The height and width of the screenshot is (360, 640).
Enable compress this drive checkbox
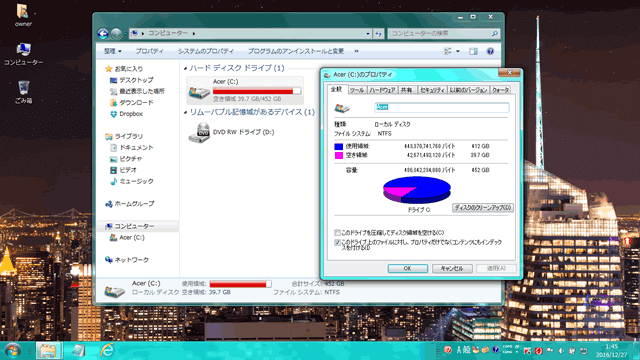coord(337,233)
